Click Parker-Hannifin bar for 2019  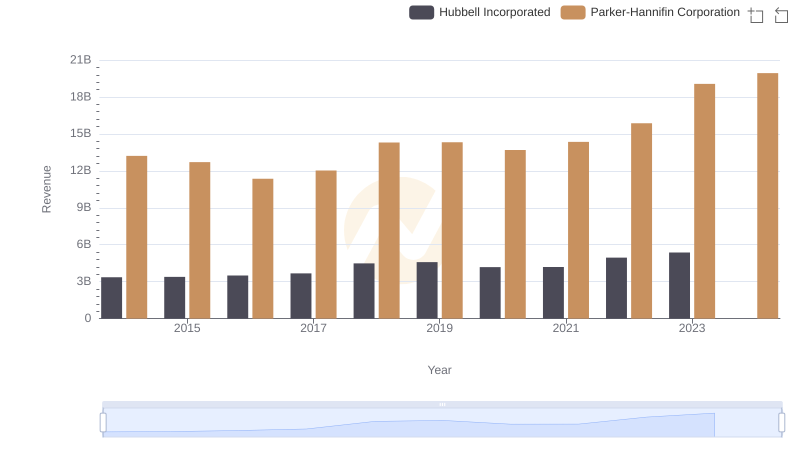452,230
